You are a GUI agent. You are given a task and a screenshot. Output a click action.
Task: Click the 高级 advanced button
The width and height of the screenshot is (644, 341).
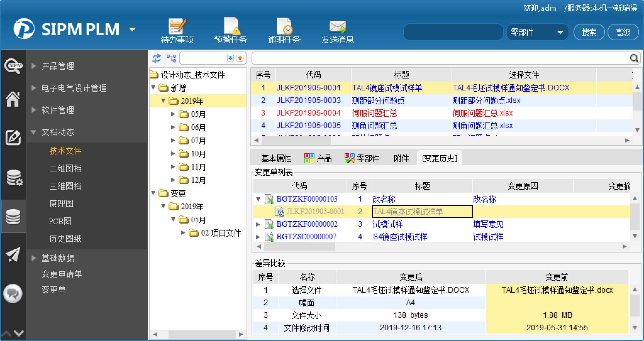point(623,32)
